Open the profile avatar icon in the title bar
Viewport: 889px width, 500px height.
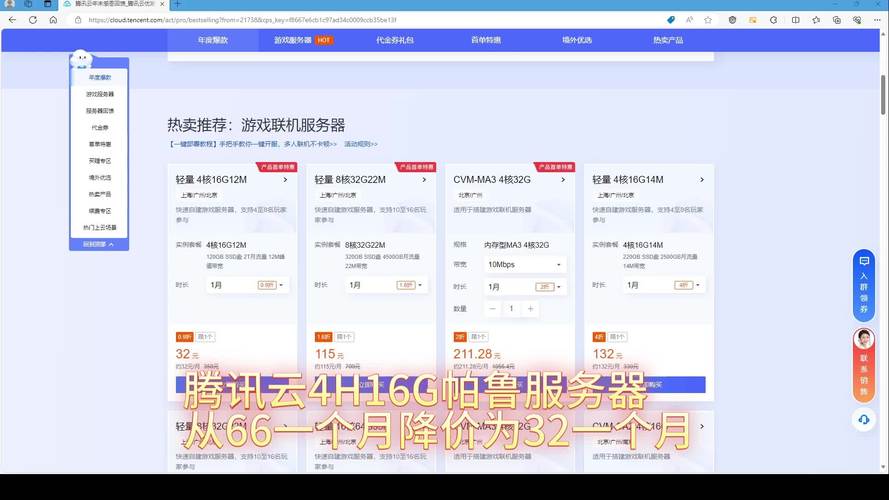(x=10, y=3)
